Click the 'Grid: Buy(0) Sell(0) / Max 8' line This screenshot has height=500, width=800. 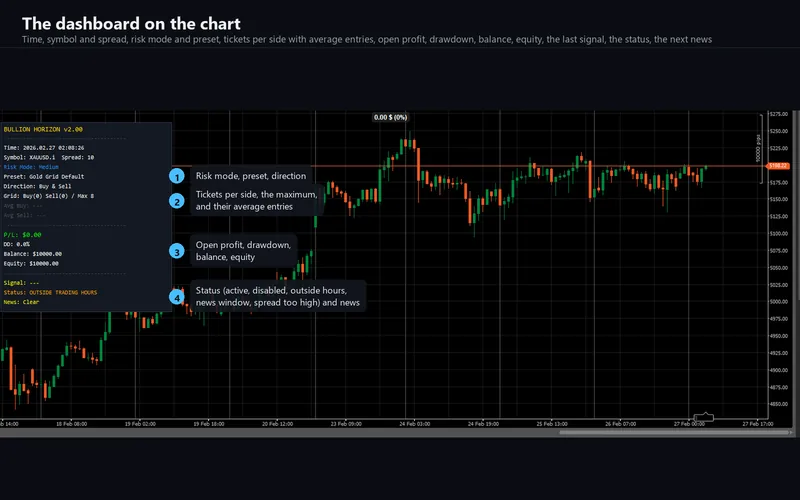coord(49,196)
